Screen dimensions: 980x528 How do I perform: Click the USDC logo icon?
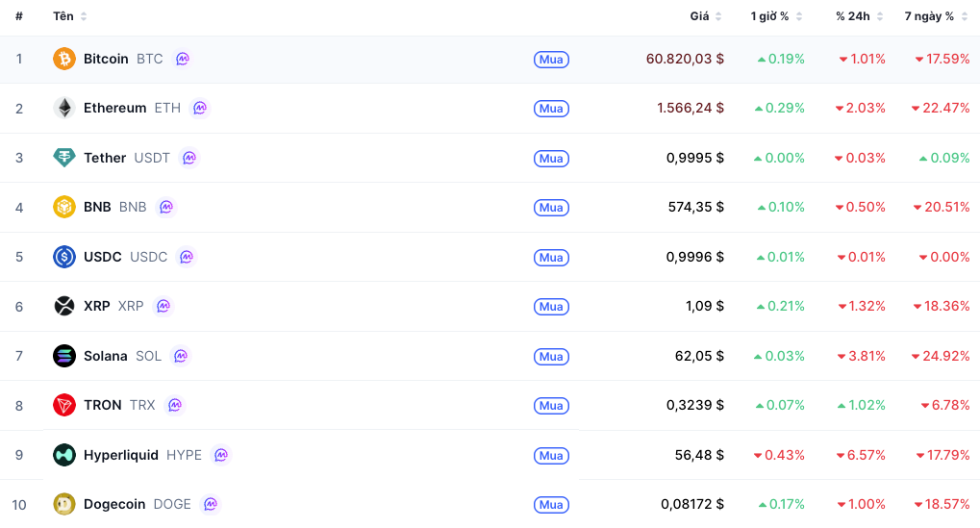tap(63, 257)
